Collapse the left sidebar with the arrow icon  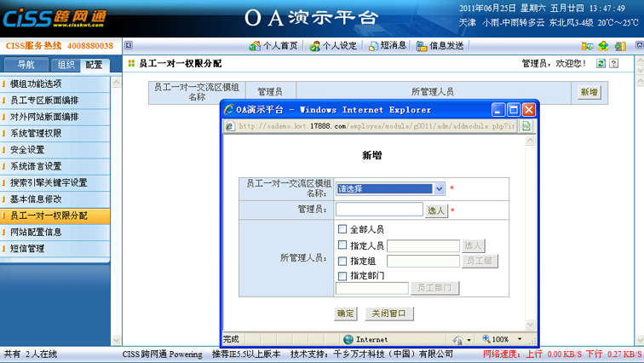click(129, 46)
